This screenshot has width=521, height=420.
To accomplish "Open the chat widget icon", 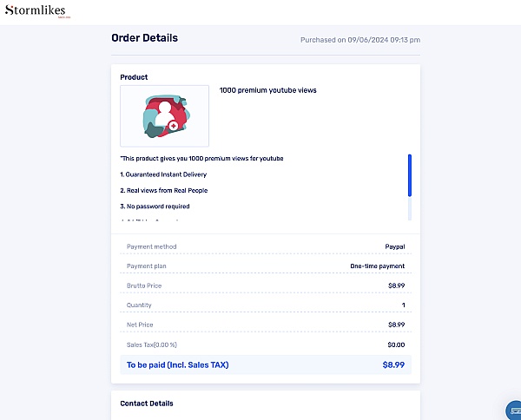I will (514, 411).
